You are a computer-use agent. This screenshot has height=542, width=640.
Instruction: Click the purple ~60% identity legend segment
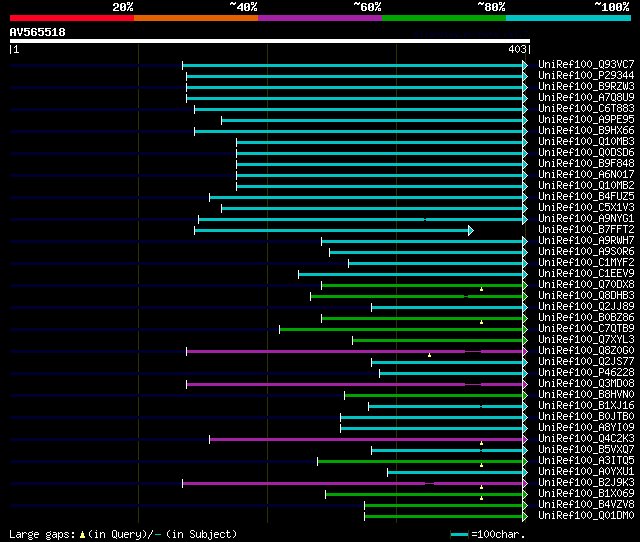pyautogui.click(x=320, y=18)
